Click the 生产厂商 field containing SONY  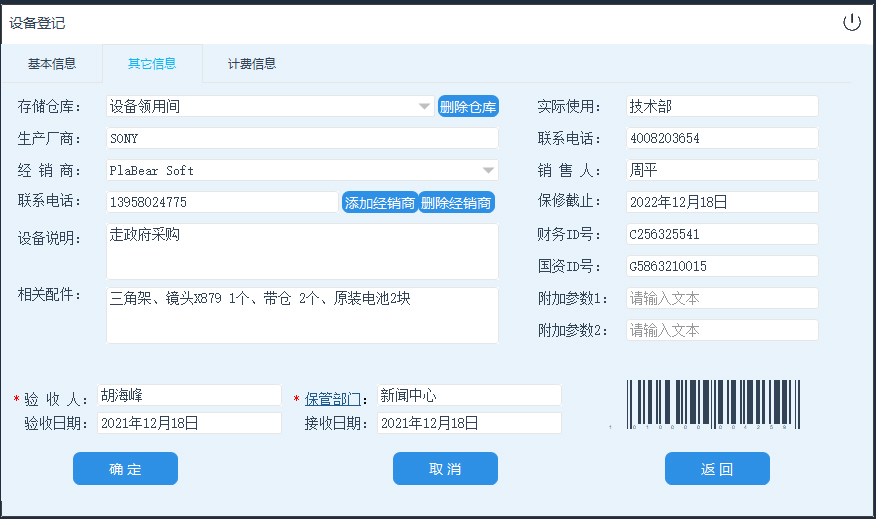[302, 139]
